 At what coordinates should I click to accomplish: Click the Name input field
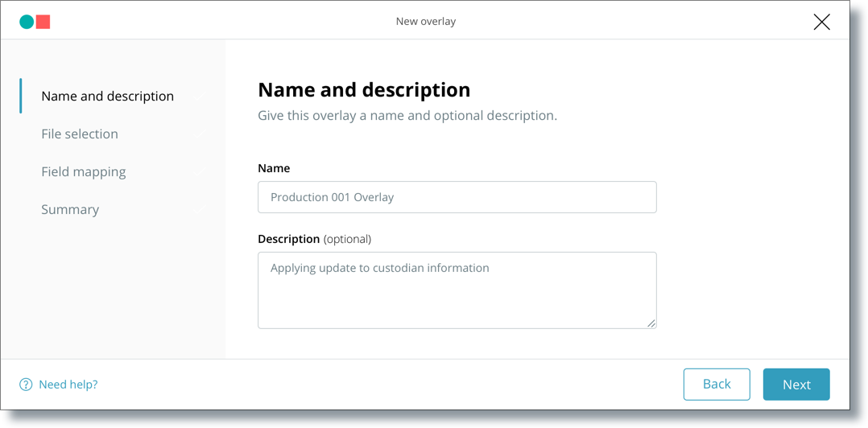coord(457,197)
